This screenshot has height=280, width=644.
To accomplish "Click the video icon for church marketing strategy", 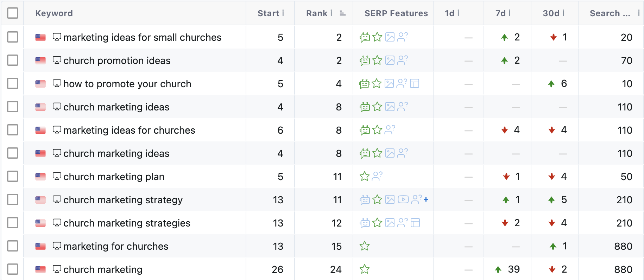I will coord(403,199).
